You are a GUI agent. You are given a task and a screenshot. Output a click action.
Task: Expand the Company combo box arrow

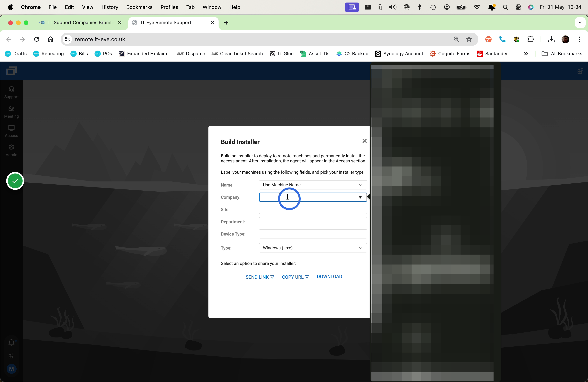tap(360, 197)
